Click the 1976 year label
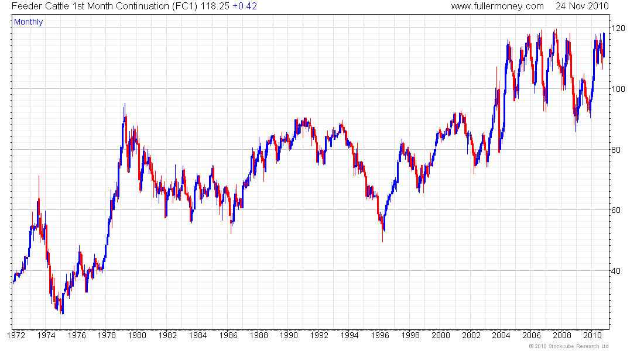The height and width of the screenshot is (351, 644). (x=76, y=335)
